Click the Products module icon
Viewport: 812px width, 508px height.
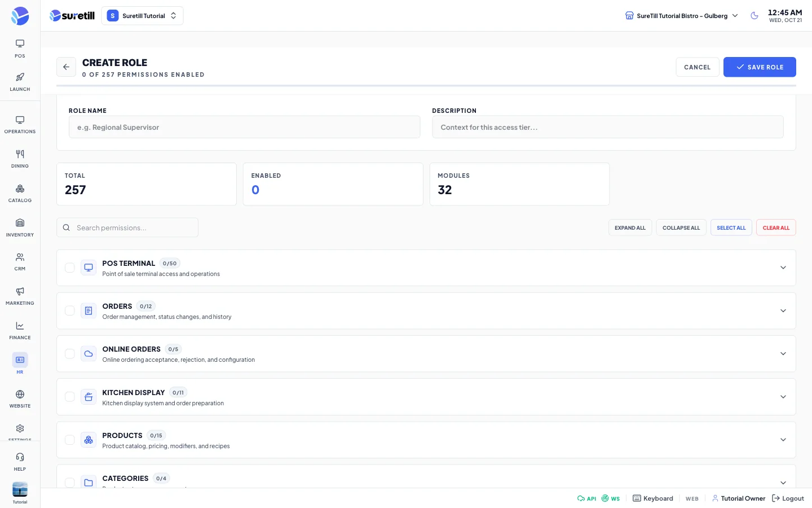pyautogui.click(x=89, y=440)
